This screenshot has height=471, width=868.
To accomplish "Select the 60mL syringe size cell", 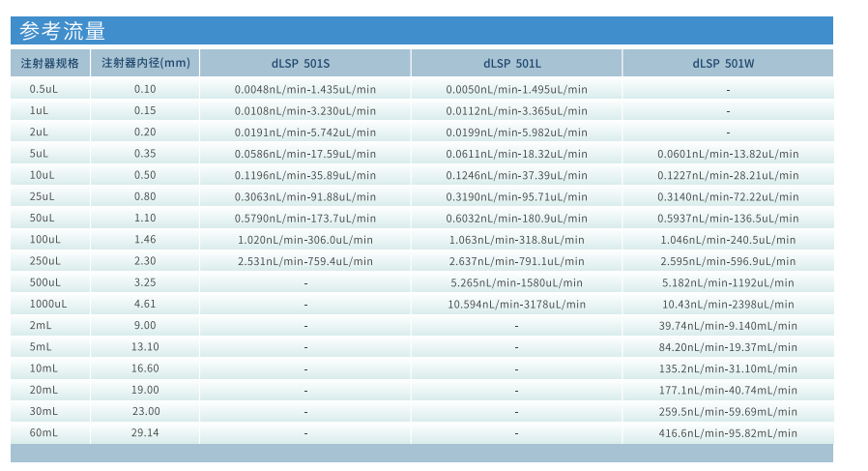I will [x=43, y=433].
